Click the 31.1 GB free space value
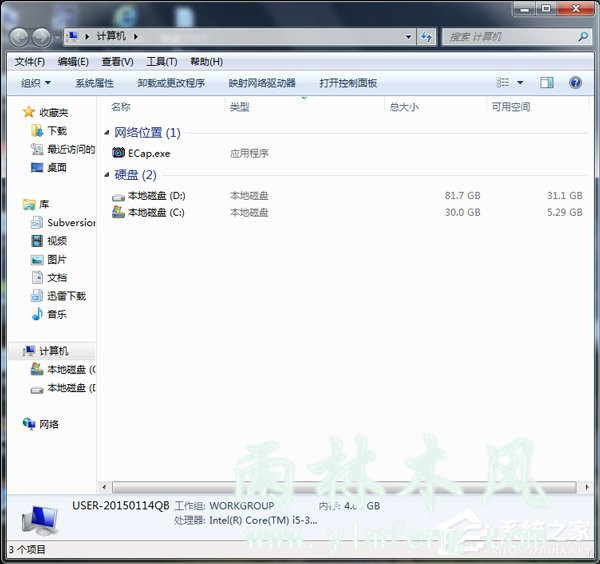The width and height of the screenshot is (600, 564). [564, 196]
